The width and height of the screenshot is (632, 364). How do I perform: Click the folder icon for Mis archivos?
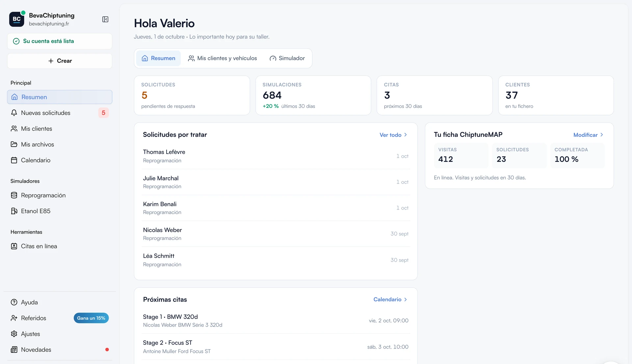(14, 144)
